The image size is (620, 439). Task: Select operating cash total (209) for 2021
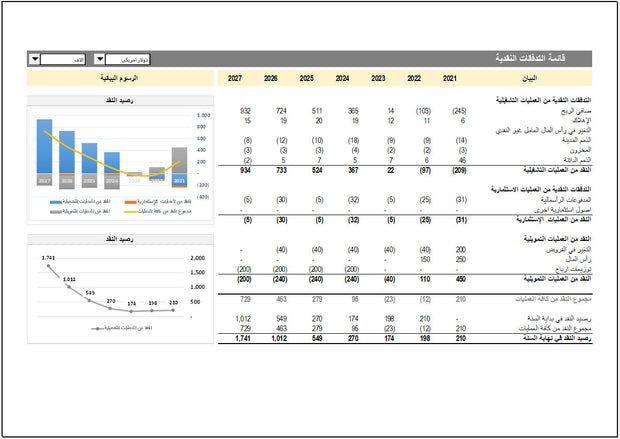[x=459, y=170]
